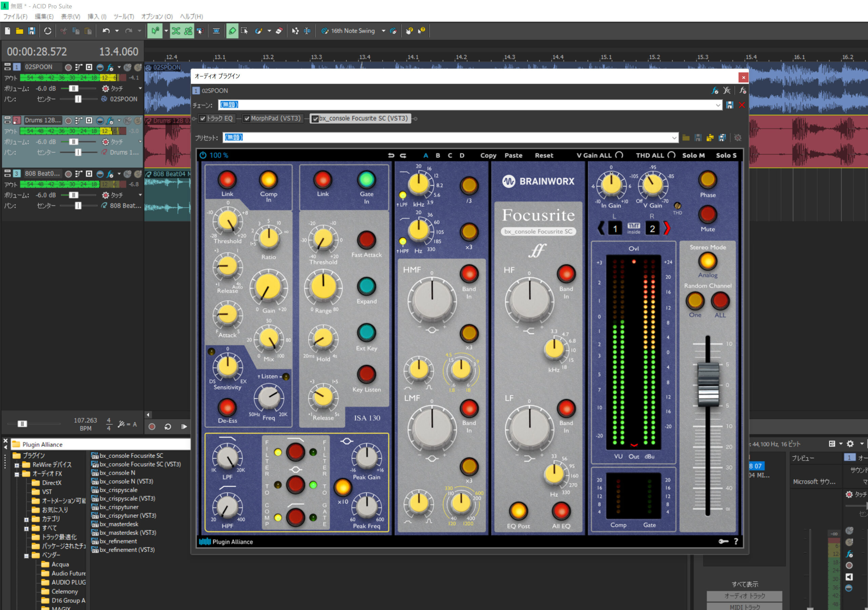Open the 表示(V) menu
The image size is (868, 610).
pyautogui.click(x=71, y=17)
